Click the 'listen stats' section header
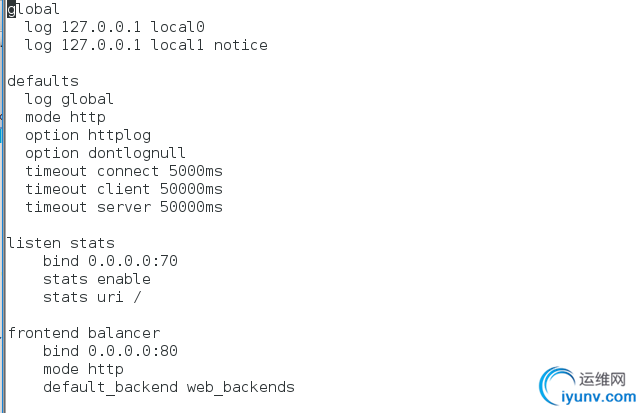This screenshot has height=413, width=642. (x=61, y=243)
